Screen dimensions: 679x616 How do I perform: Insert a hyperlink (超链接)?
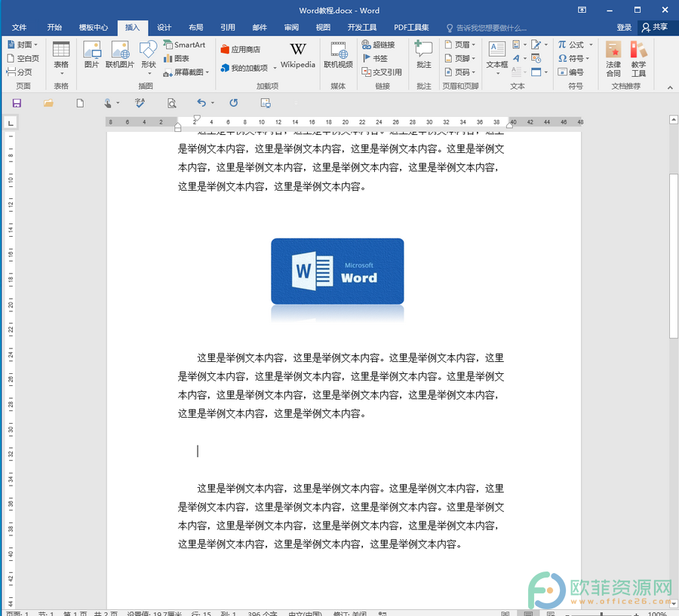(x=379, y=44)
